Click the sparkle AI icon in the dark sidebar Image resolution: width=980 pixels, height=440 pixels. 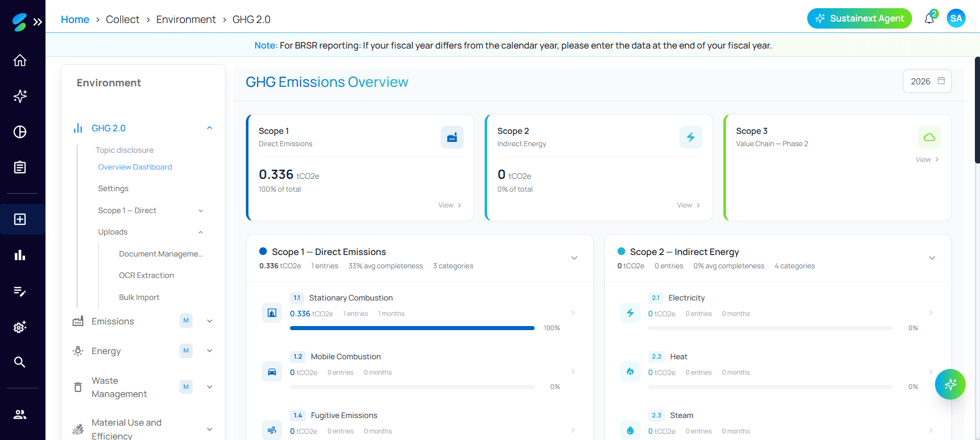pos(20,96)
